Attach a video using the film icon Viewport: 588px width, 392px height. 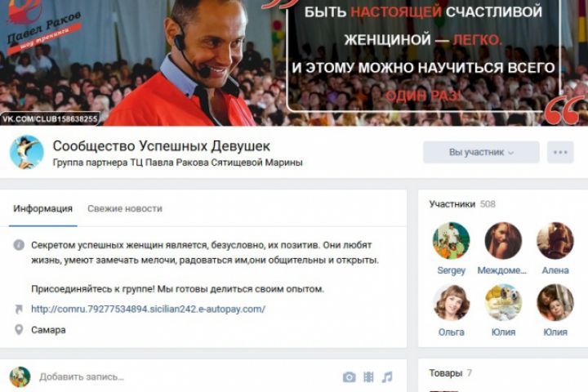pos(368,377)
